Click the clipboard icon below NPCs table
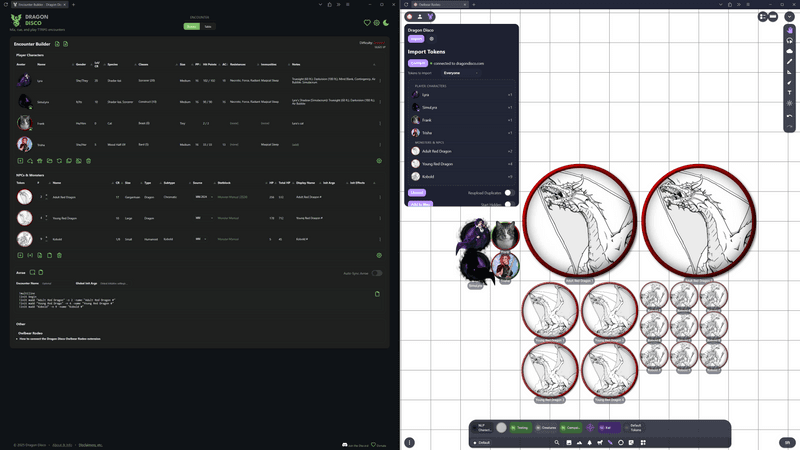Screen dimensions: 800x450 click(x=49, y=255)
